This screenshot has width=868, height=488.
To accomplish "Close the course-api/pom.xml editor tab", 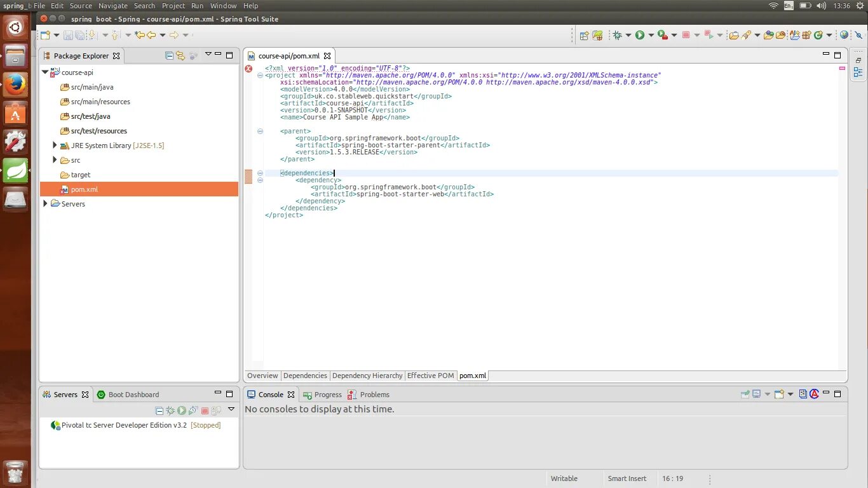I will [x=327, y=56].
